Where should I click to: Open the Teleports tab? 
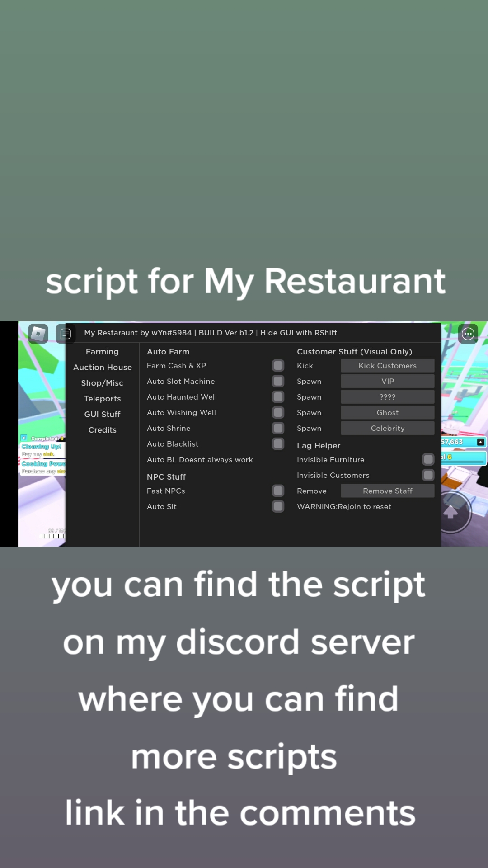click(x=103, y=399)
